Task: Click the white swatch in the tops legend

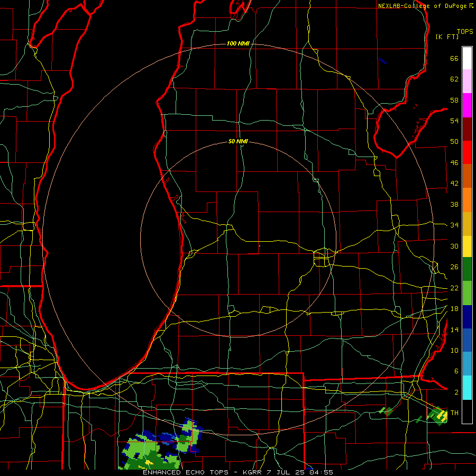Action: 467,58
